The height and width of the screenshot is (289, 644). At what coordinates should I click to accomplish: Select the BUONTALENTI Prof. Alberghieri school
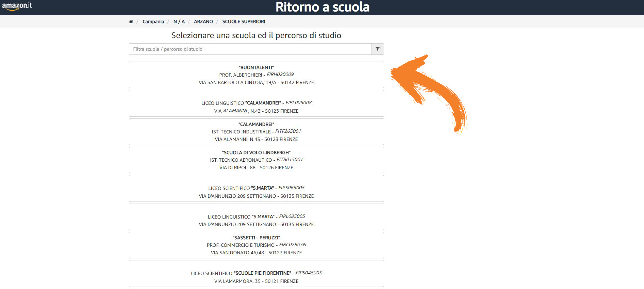[x=256, y=75]
